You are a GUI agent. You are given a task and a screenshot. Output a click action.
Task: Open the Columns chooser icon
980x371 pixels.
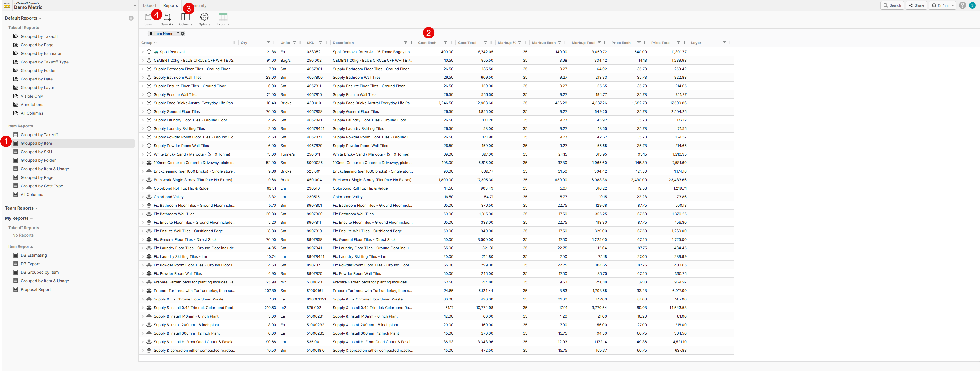tap(185, 18)
